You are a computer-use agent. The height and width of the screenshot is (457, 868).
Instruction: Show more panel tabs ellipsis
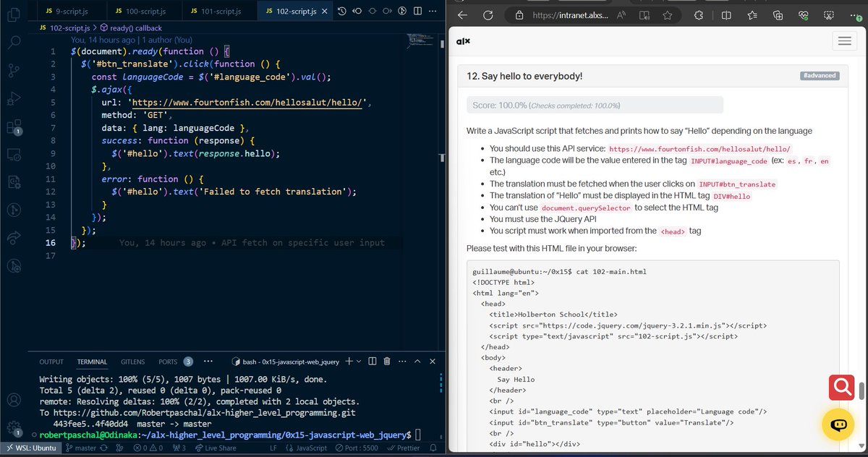tap(208, 362)
